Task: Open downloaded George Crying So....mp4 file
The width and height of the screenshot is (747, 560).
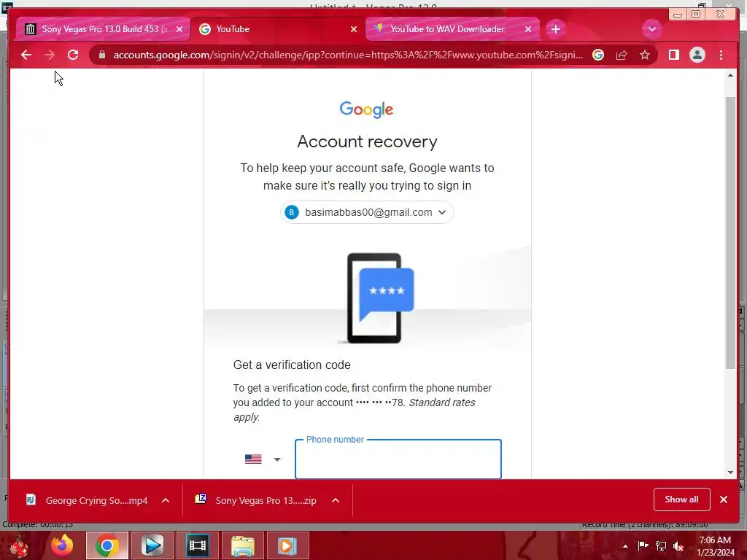Action: tap(88, 500)
